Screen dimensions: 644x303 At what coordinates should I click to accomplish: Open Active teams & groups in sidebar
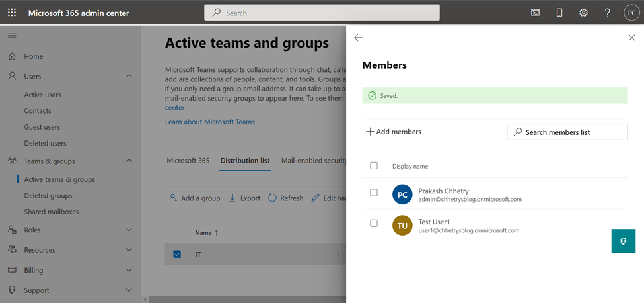click(x=59, y=179)
